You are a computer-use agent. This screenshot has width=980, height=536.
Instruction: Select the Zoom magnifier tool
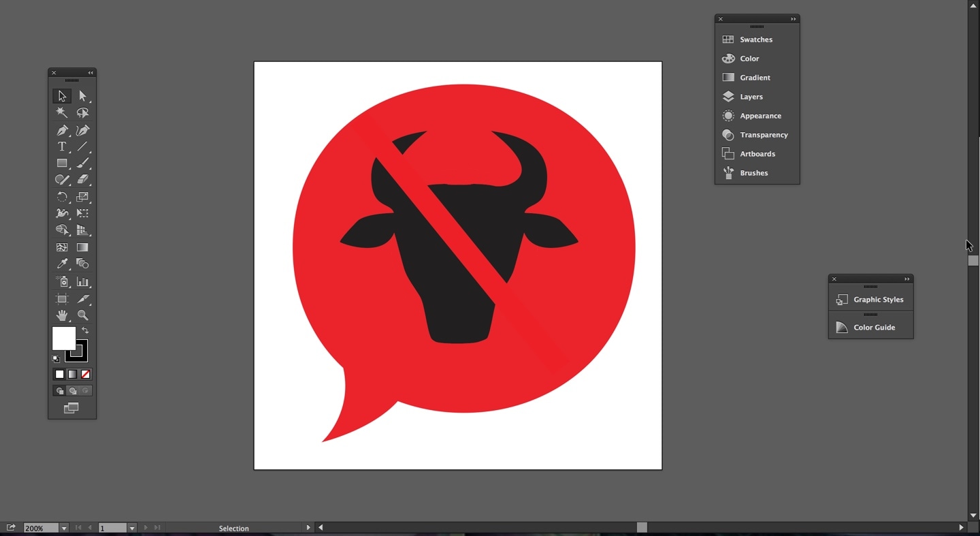83,315
